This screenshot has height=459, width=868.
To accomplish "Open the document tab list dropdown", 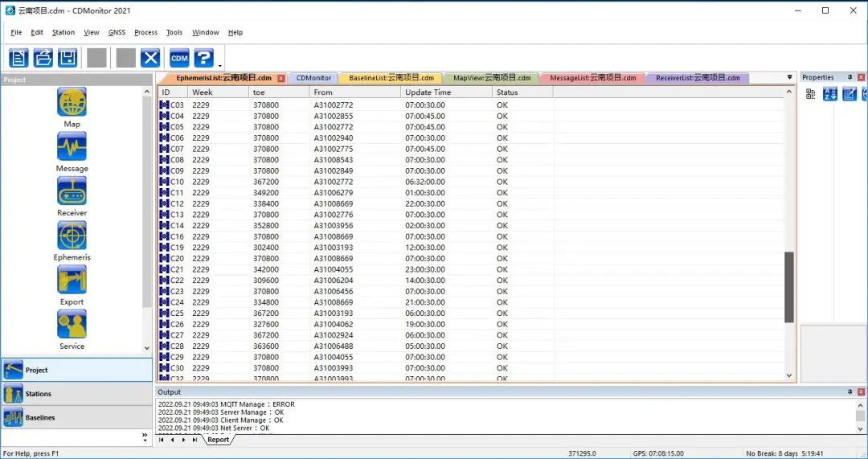I will [789, 78].
